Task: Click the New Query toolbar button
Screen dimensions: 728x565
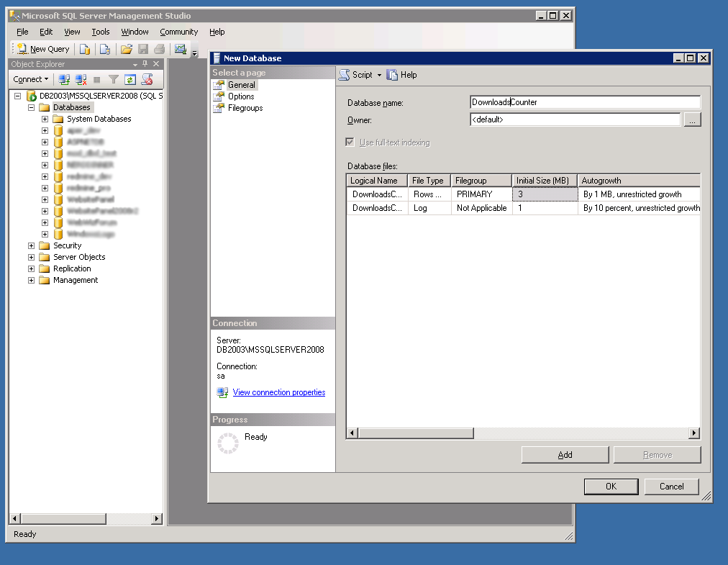Action: tap(43, 49)
